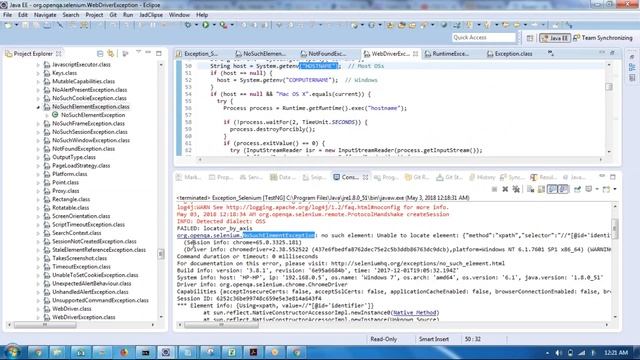640x360 pixels.
Task: Open the Markers view tab
Action: pos(189,177)
